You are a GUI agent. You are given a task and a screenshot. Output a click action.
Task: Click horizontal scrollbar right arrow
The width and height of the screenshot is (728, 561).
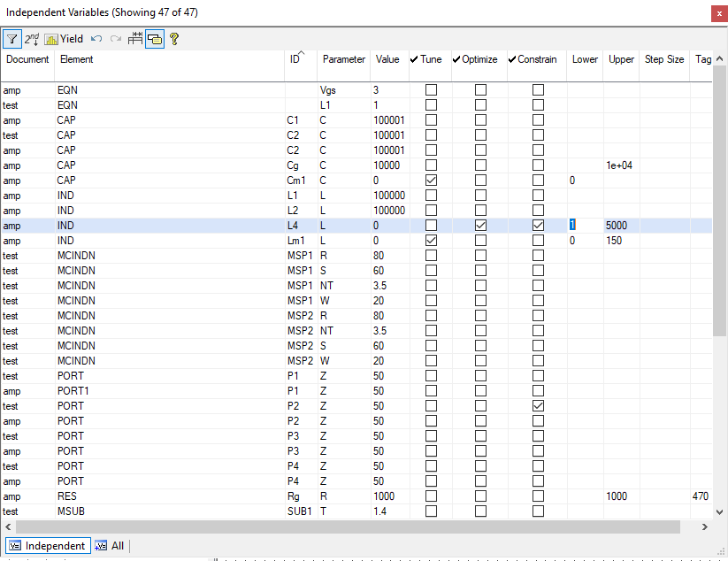click(x=705, y=526)
